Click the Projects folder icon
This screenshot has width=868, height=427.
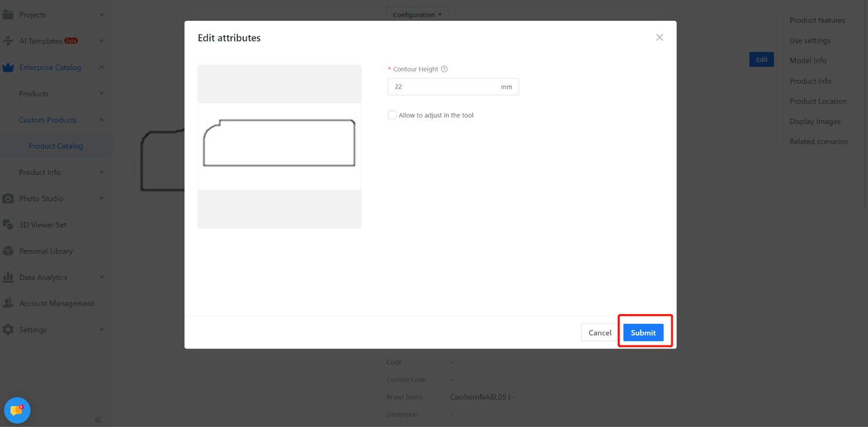point(8,15)
